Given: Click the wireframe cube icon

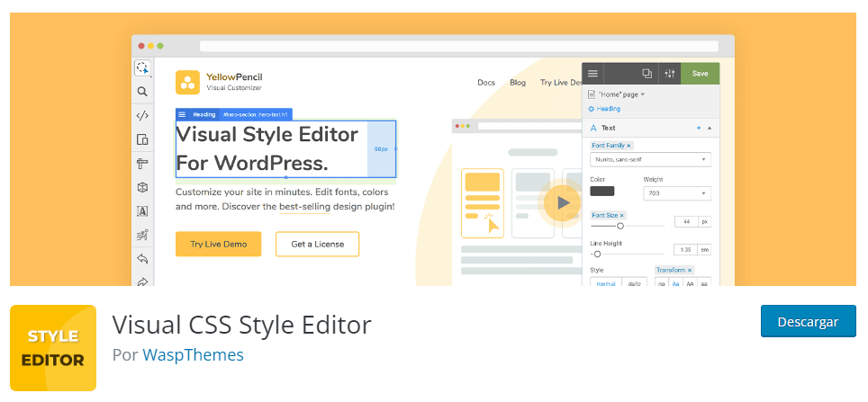Looking at the screenshot, I should pos(142,187).
